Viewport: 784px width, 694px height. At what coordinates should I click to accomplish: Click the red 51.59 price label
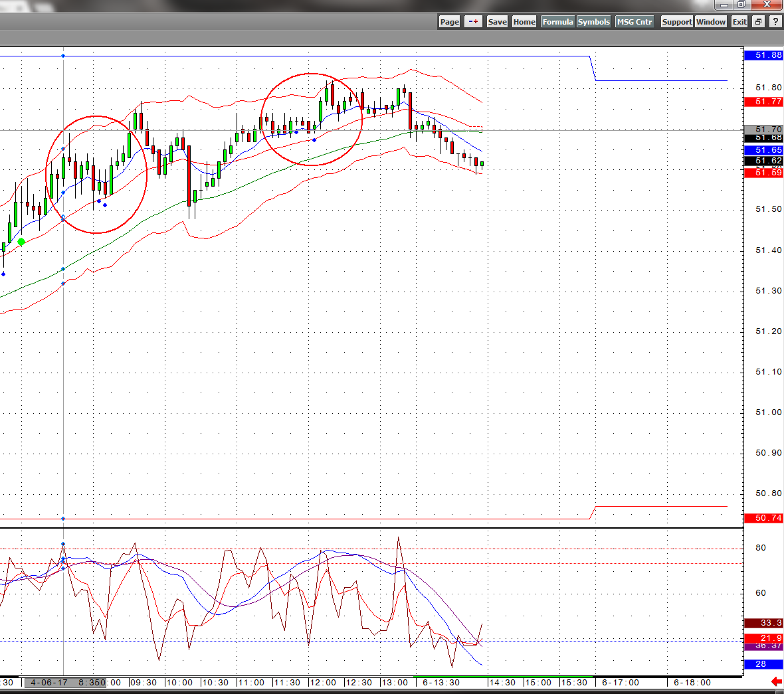coord(763,173)
